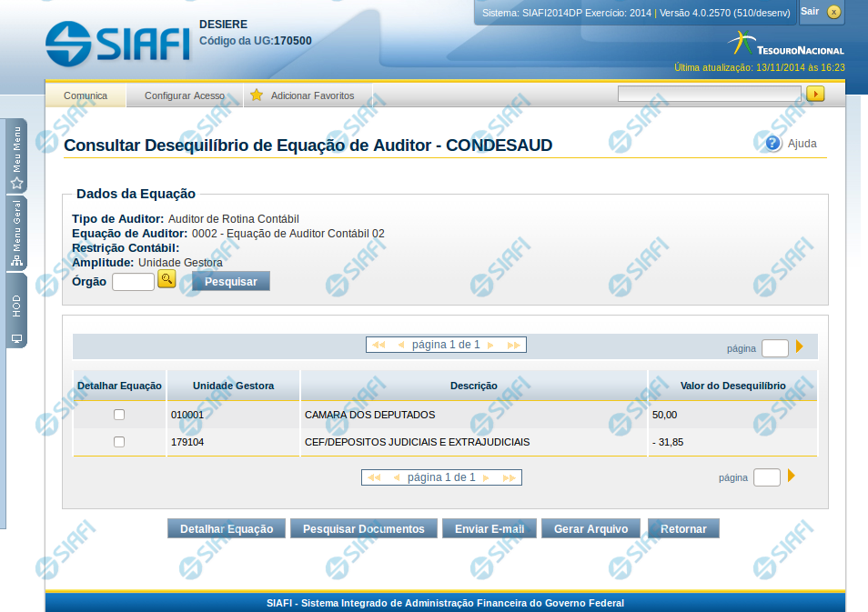Screen dimensions: 868x612
Task: Focus the top pager page number field
Action: pyautogui.click(x=774, y=348)
